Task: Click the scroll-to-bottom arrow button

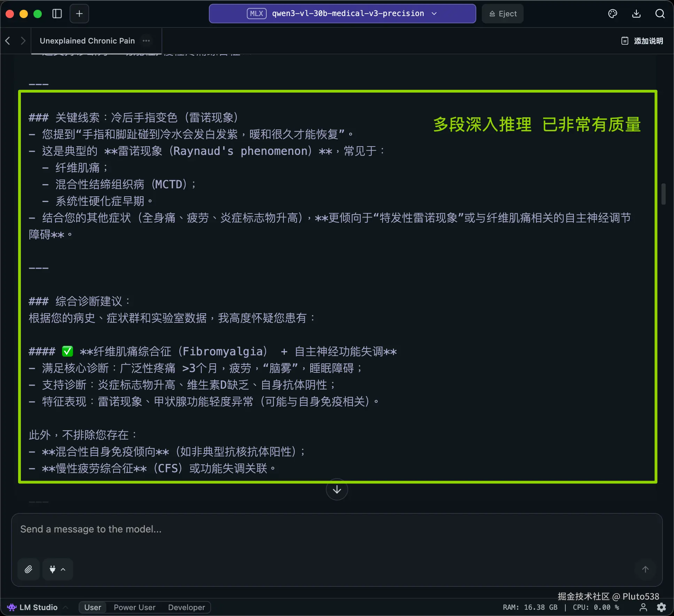Action: pyautogui.click(x=337, y=490)
